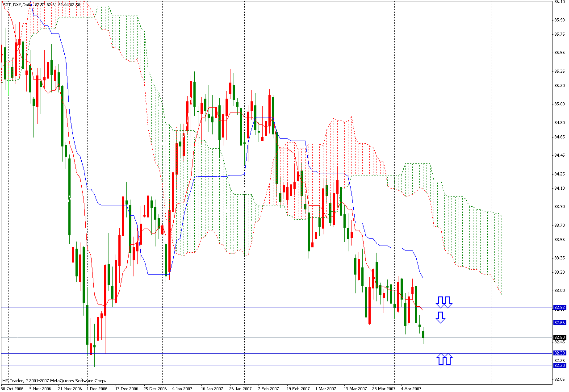Click the 83.90 price axis label

point(559,207)
